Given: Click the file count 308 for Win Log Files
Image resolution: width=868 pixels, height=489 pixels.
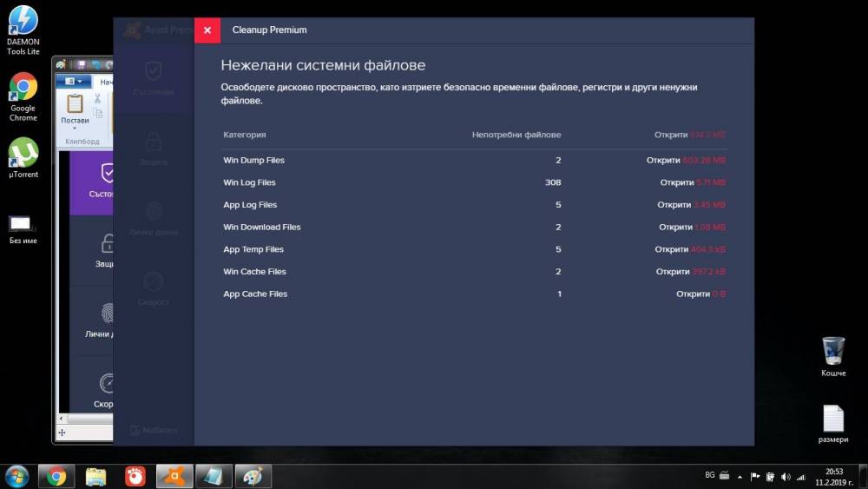Looking at the screenshot, I should (553, 182).
